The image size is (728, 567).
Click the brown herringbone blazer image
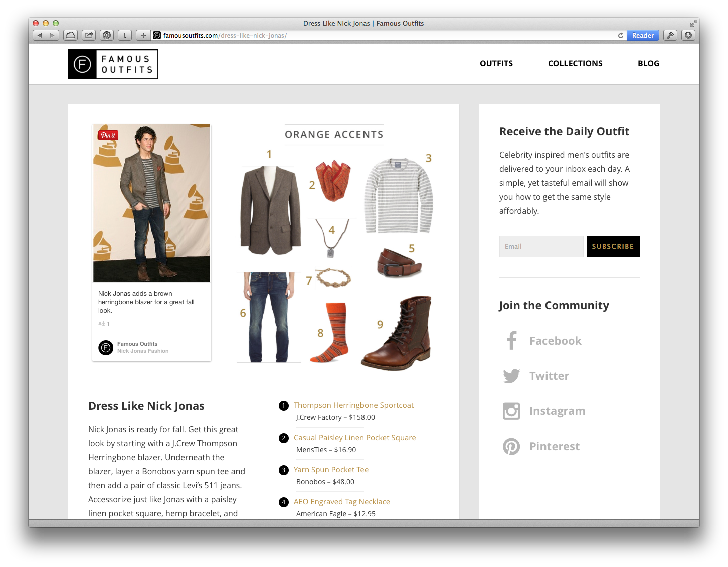[x=270, y=210]
